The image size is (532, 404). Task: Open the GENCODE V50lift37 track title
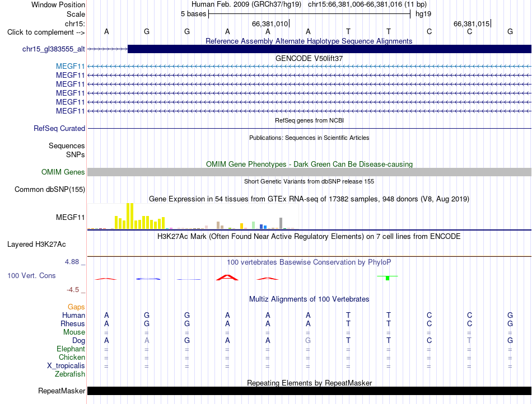[309, 58]
